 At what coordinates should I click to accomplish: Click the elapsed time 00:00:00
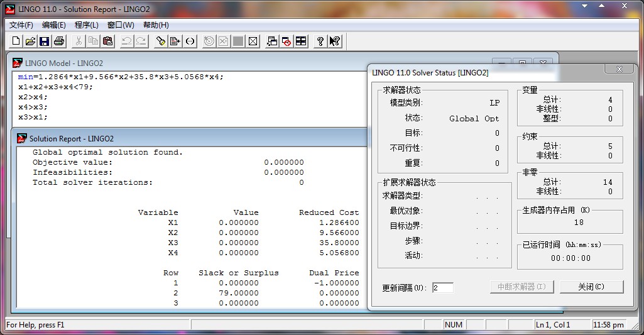coord(571,258)
